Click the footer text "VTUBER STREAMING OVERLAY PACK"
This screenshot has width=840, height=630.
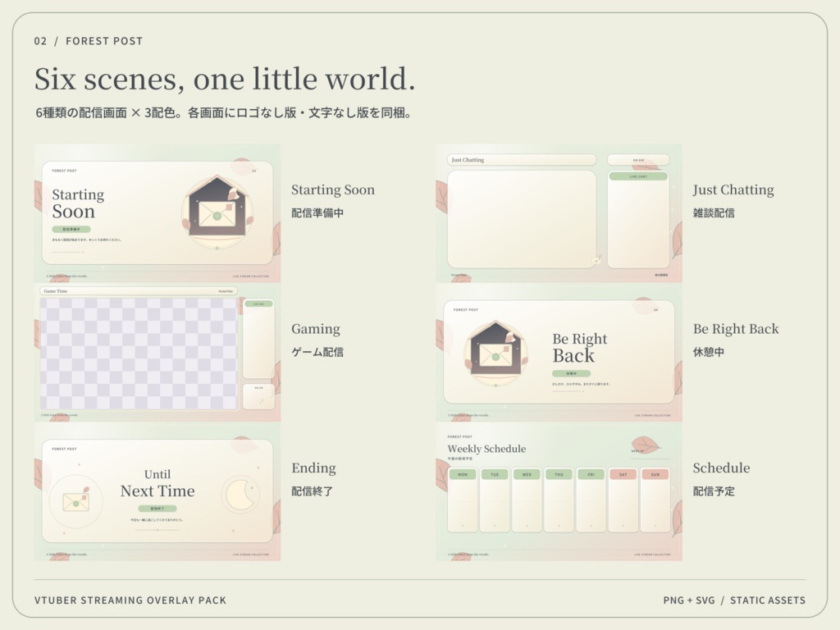click(130, 600)
